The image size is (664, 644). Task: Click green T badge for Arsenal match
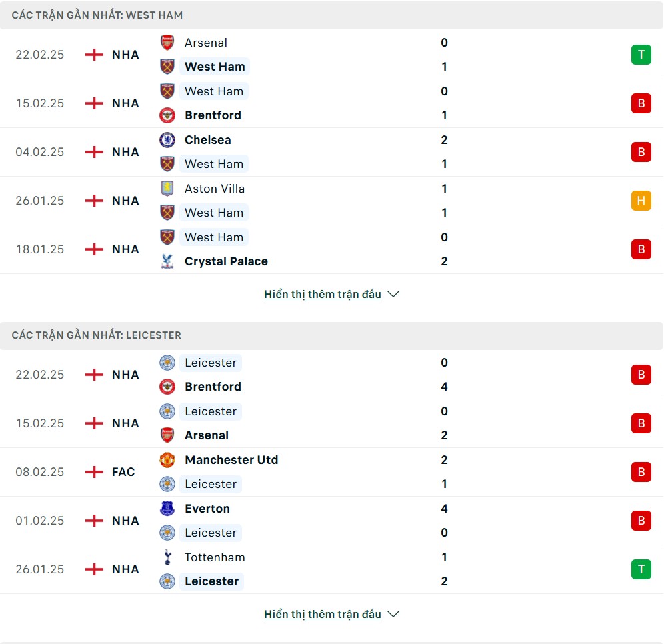(x=641, y=55)
